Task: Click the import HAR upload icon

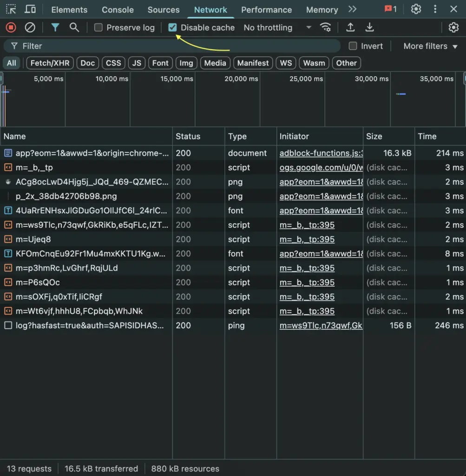Action: click(x=350, y=27)
